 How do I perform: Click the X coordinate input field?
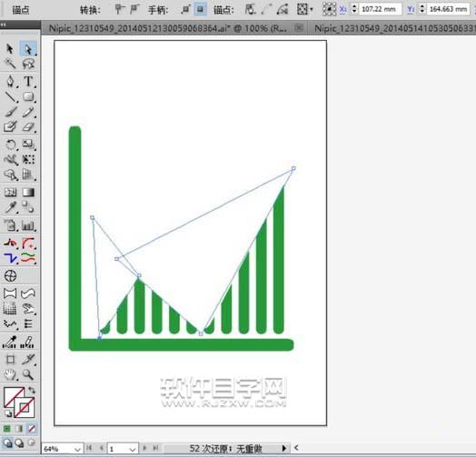point(379,9)
